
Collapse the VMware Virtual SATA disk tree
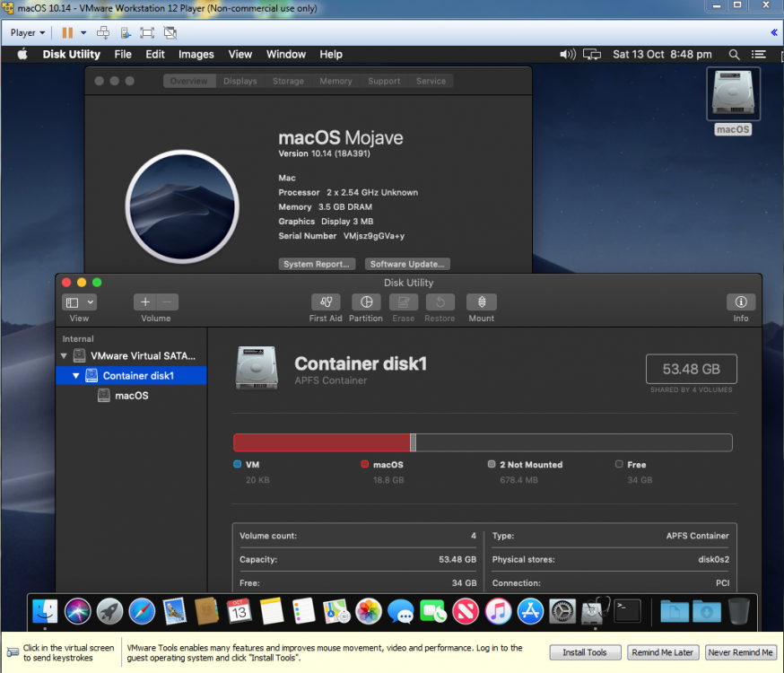point(64,356)
